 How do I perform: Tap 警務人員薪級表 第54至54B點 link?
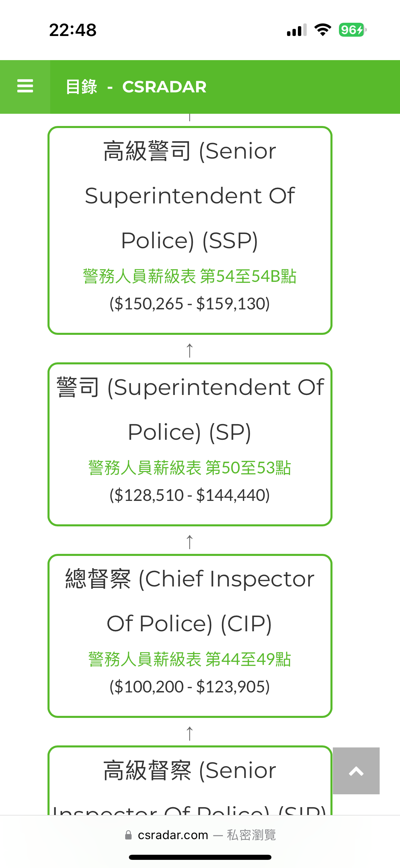click(190, 276)
